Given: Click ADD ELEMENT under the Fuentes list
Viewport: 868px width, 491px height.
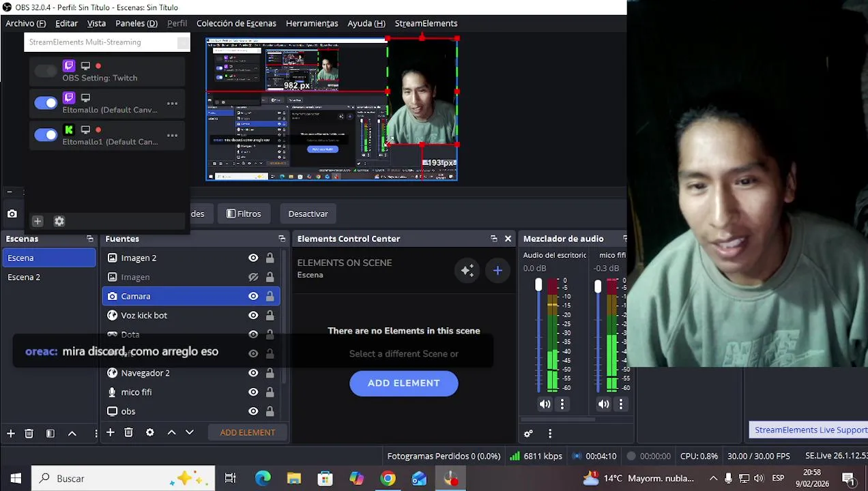Looking at the screenshot, I should 248,432.
